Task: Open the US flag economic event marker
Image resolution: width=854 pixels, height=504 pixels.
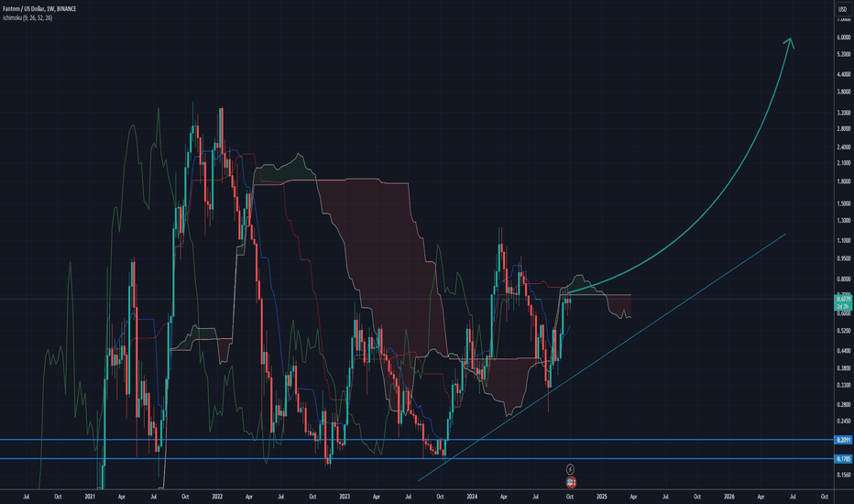Action: pos(570,482)
